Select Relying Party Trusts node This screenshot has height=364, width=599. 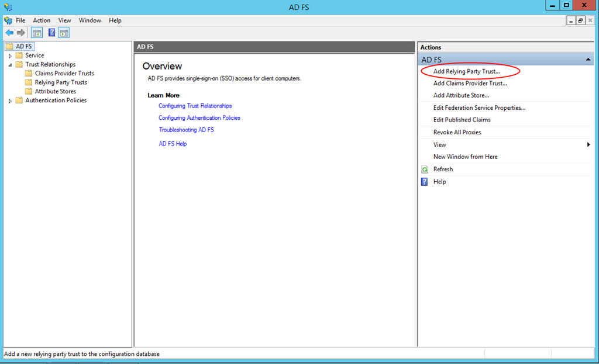pyautogui.click(x=61, y=82)
